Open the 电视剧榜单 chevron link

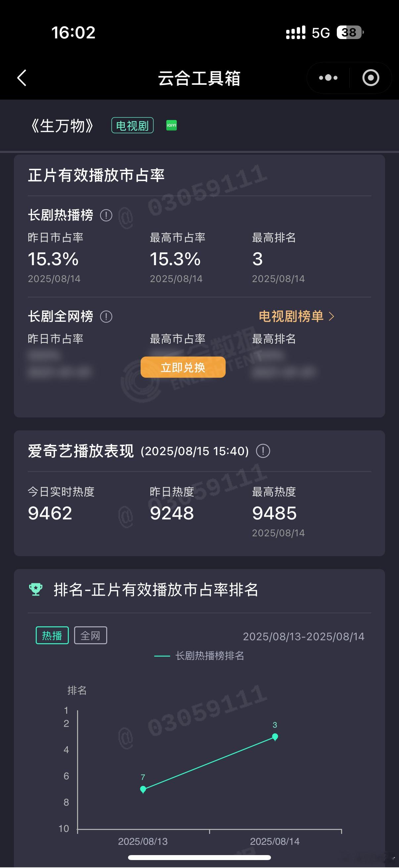[x=297, y=316]
